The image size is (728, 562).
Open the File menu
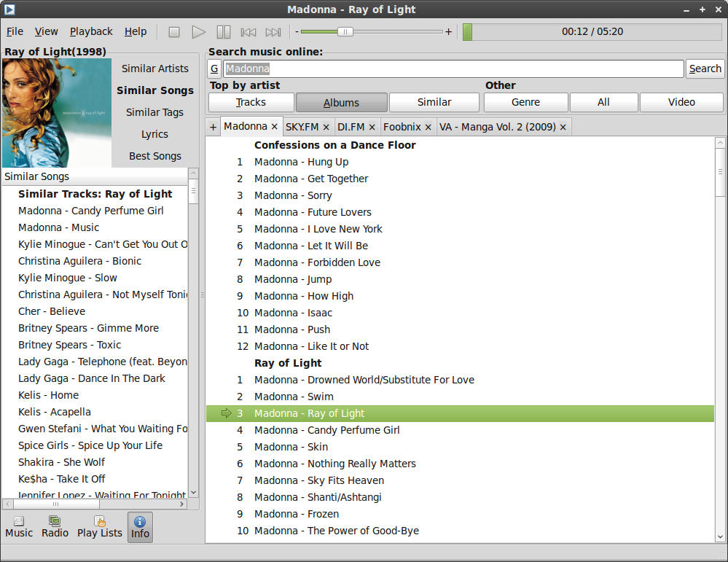[15, 31]
